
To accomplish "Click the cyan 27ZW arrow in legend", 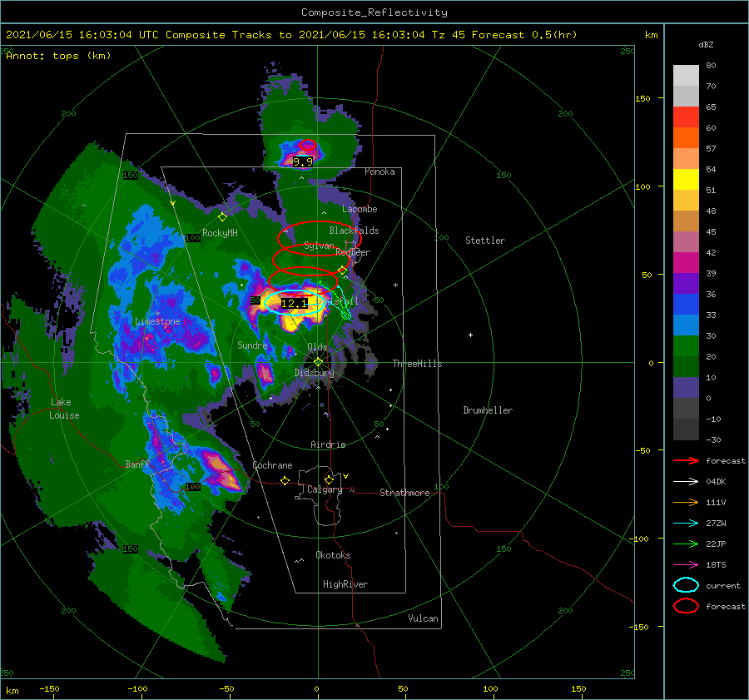I will coord(686,523).
